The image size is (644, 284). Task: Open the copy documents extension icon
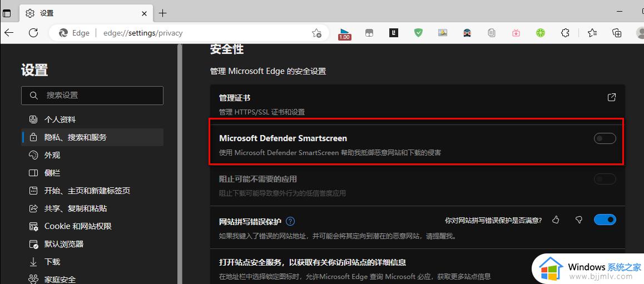point(492,33)
